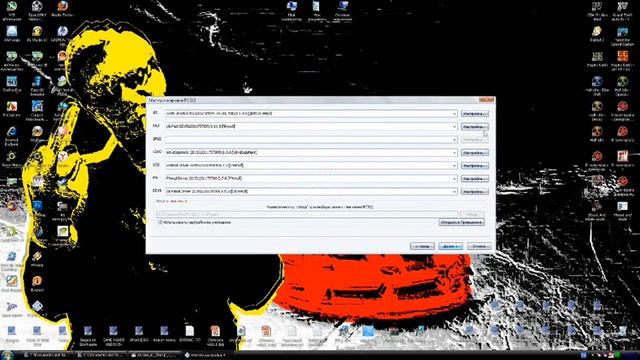Viewport: 640px width, 360px height.
Task: Proceed with the Далее button
Action: 451,246
